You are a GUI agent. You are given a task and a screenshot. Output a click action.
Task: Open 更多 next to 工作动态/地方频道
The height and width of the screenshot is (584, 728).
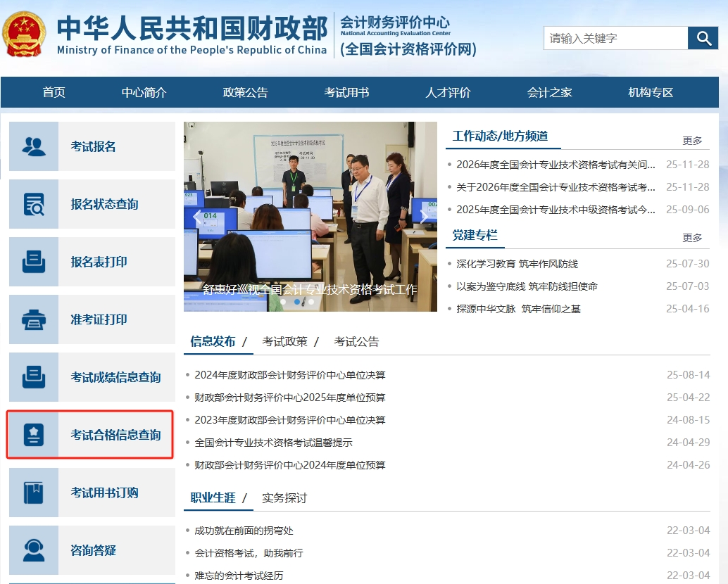point(692,141)
